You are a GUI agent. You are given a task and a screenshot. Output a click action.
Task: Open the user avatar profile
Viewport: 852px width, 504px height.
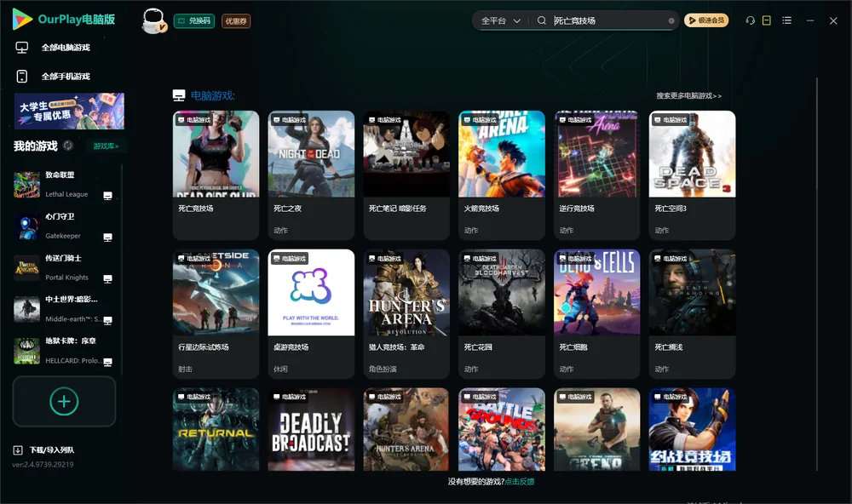[x=153, y=21]
